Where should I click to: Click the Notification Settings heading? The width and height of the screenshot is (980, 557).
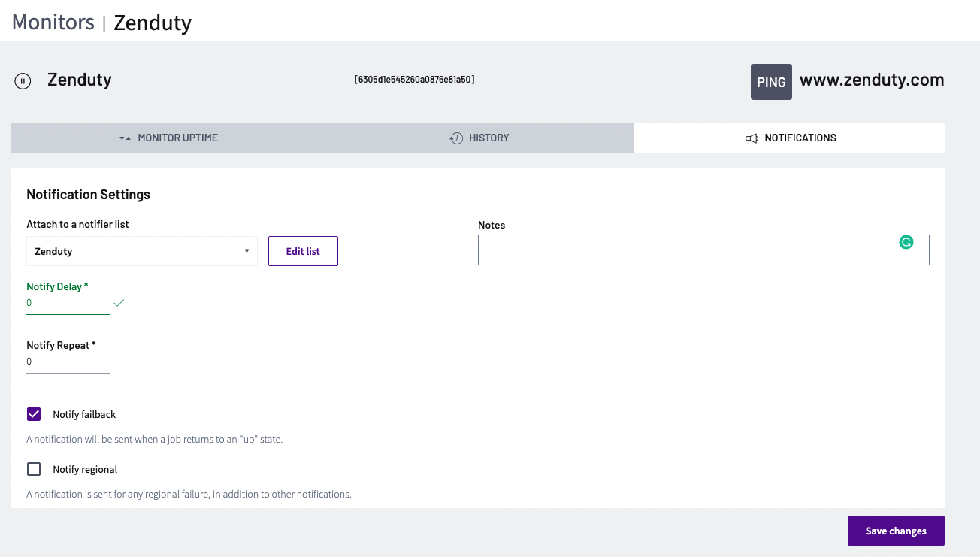88,195
